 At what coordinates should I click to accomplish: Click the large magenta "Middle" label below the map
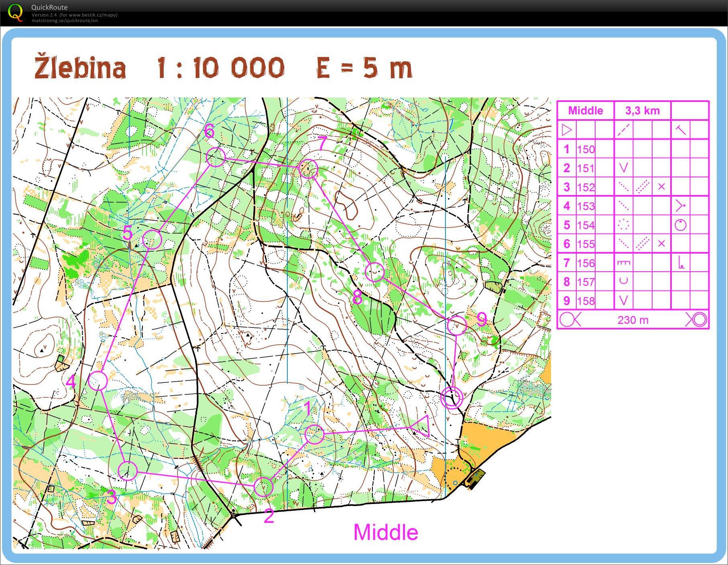click(386, 532)
